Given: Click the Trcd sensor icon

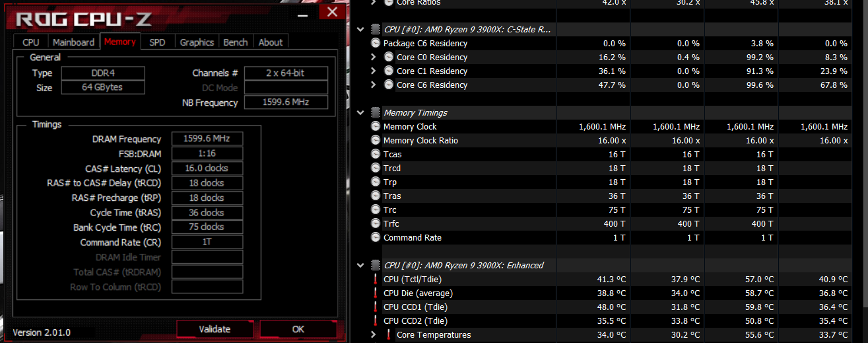Looking at the screenshot, I should click(376, 168).
